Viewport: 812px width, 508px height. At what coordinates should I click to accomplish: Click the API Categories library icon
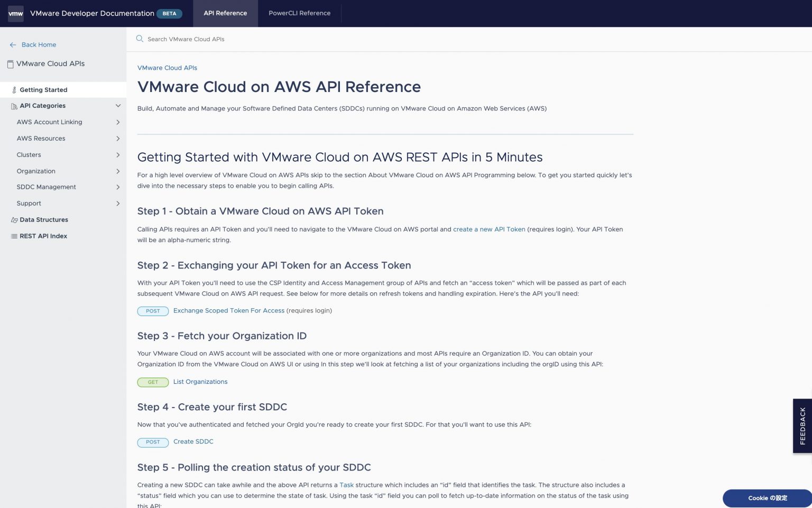pyautogui.click(x=14, y=106)
